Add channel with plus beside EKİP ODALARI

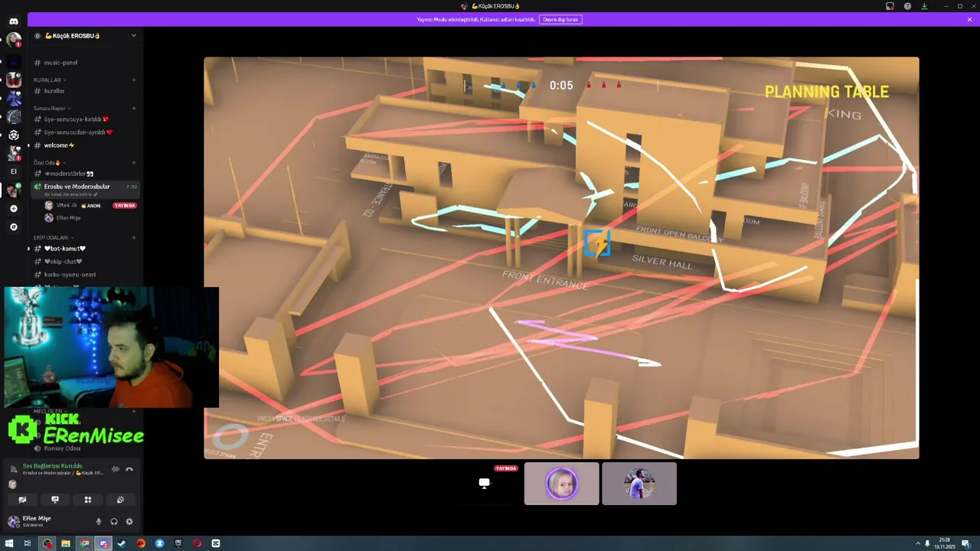pyautogui.click(x=134, y=237)
